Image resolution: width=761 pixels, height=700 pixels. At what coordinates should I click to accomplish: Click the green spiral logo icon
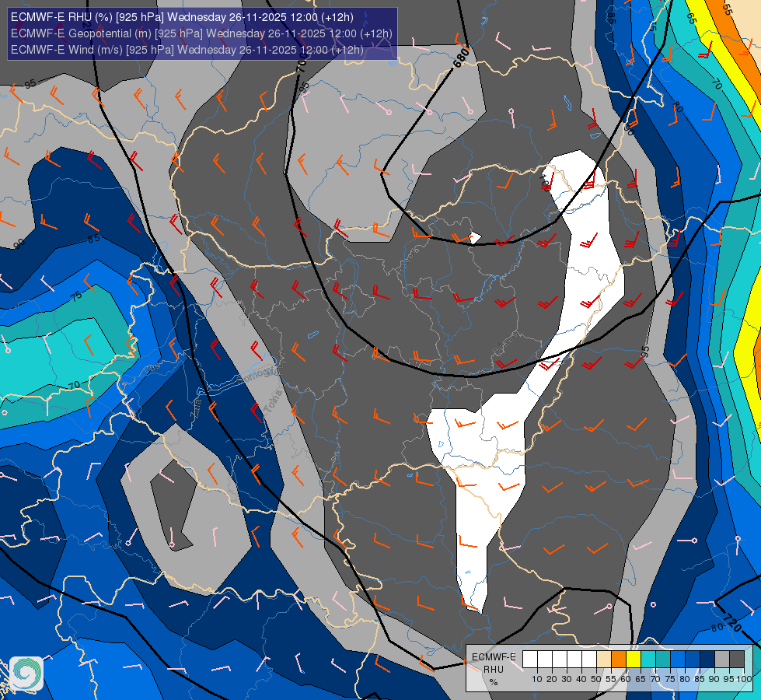point(26,673)
